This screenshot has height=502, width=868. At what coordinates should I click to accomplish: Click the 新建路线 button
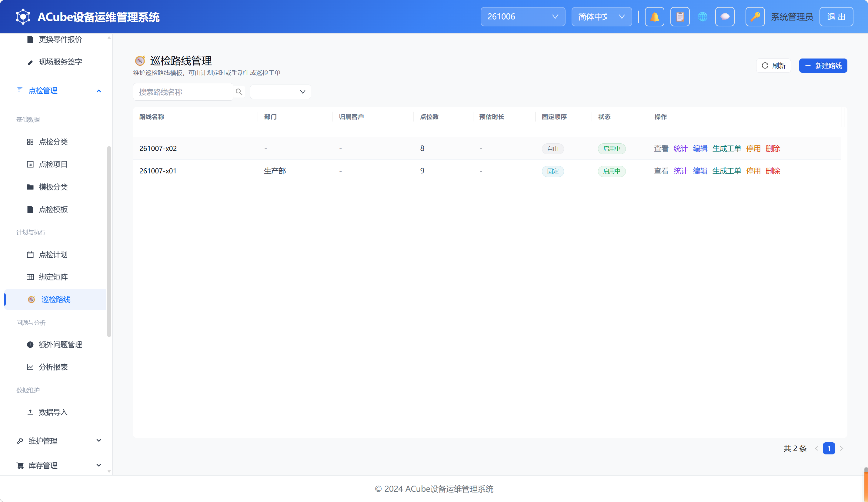click(823, 65)
